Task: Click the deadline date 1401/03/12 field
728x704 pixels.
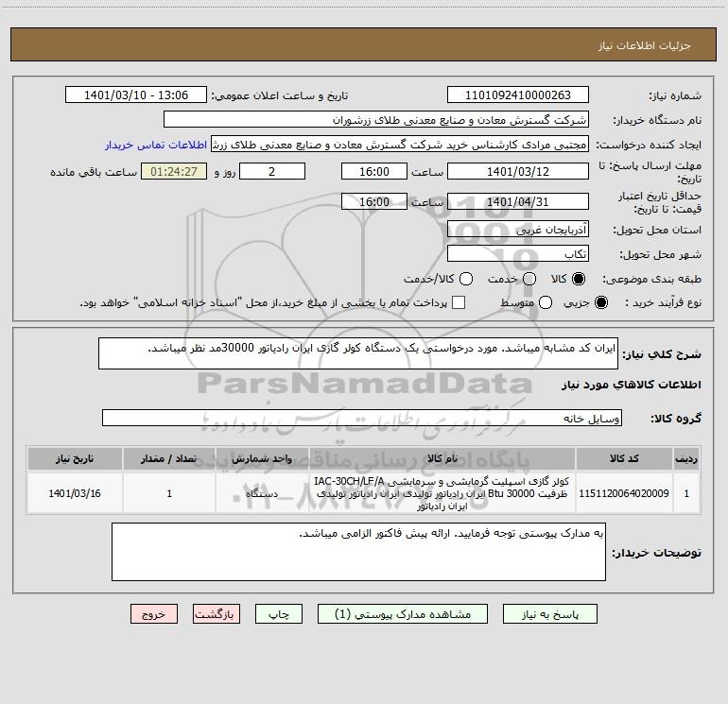Action: click(x=518, y=171)
